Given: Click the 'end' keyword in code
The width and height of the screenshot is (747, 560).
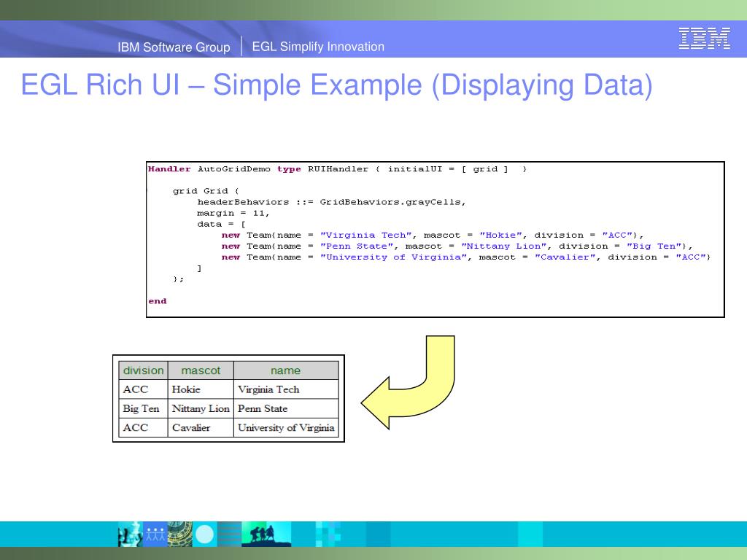Looking at the screenshot, I should pyautogui.click(x=158, y=301).
